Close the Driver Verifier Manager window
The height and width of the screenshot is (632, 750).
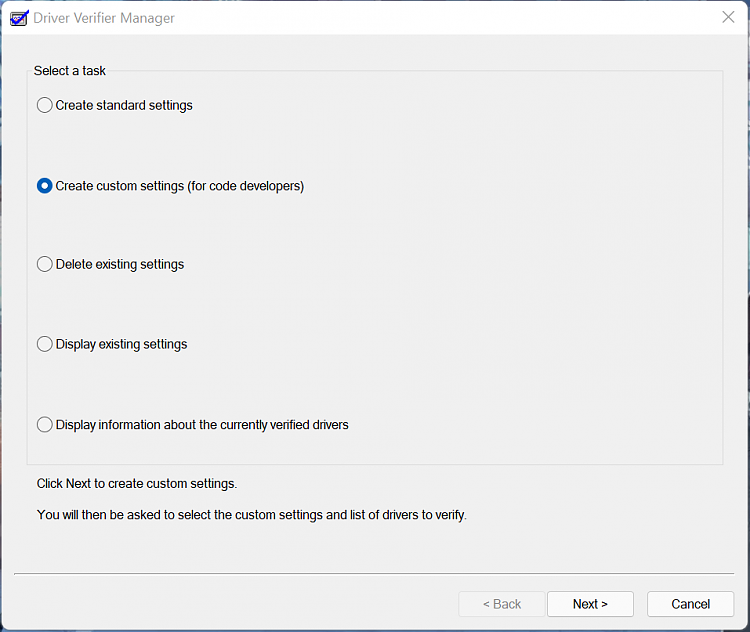tap(728, 17)
